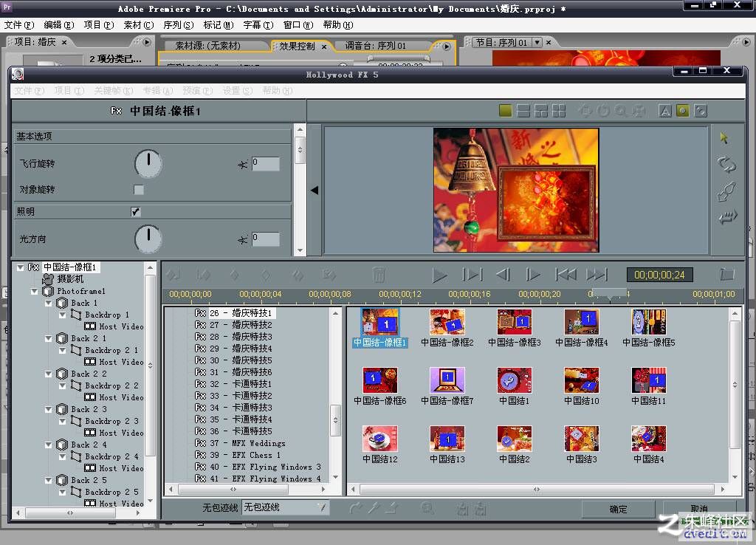Jump to the start of the effect
756x545 pixels.
566,275
